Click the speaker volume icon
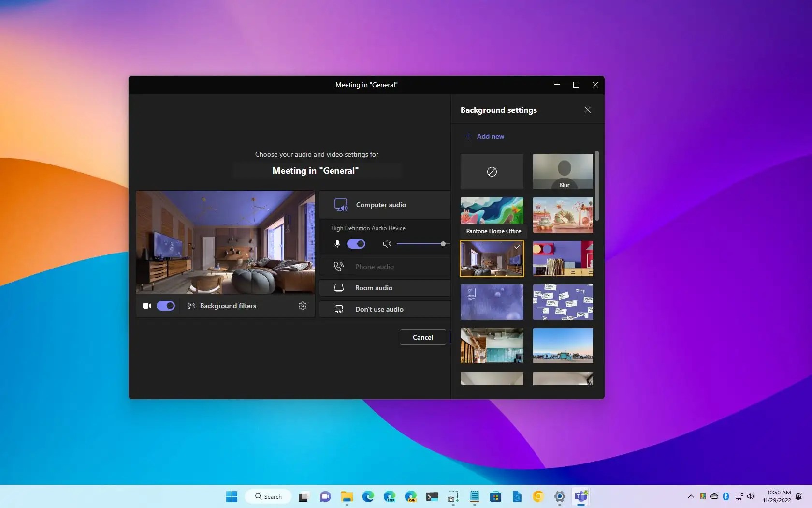The image size is (812, 508). pos(387,244)
